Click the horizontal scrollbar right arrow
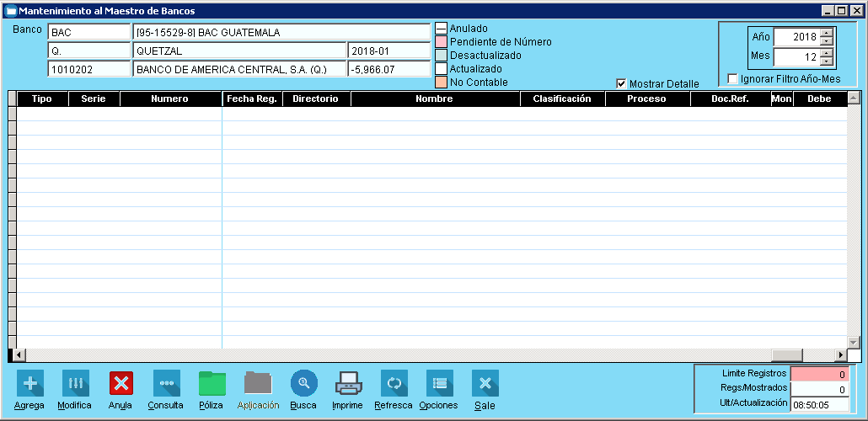This screenshot has height=421, width=868. pos(840,355)
